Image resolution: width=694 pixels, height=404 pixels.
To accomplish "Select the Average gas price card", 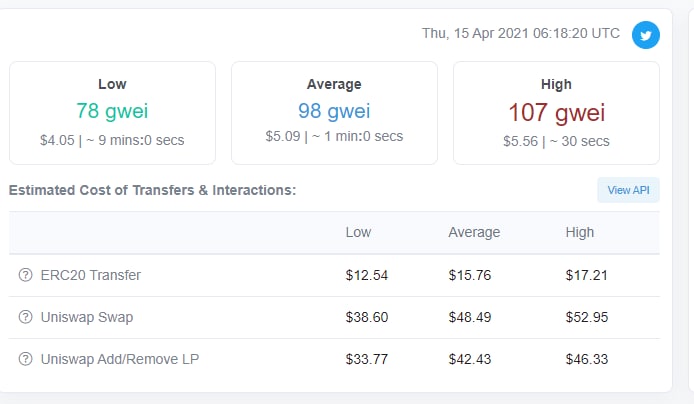I will pos(334,113).
